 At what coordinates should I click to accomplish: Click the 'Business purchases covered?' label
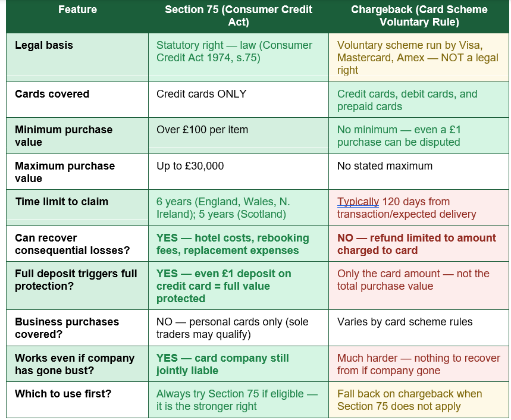point(67,328)
